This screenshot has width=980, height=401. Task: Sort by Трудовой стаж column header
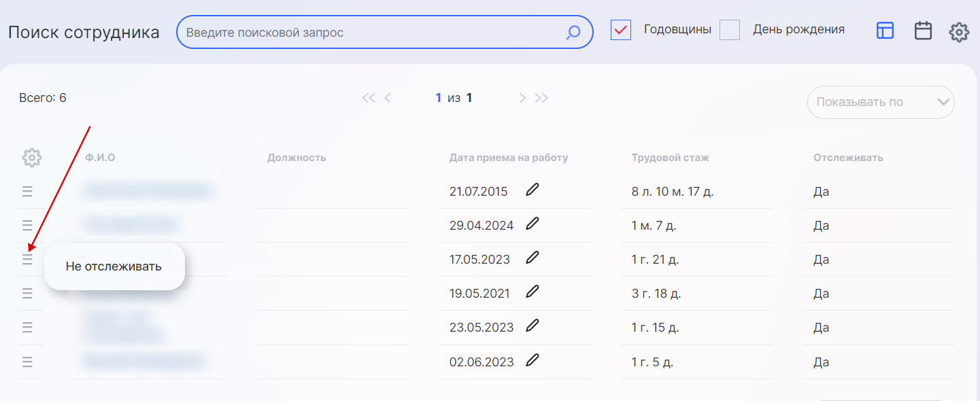pos(670,158)
